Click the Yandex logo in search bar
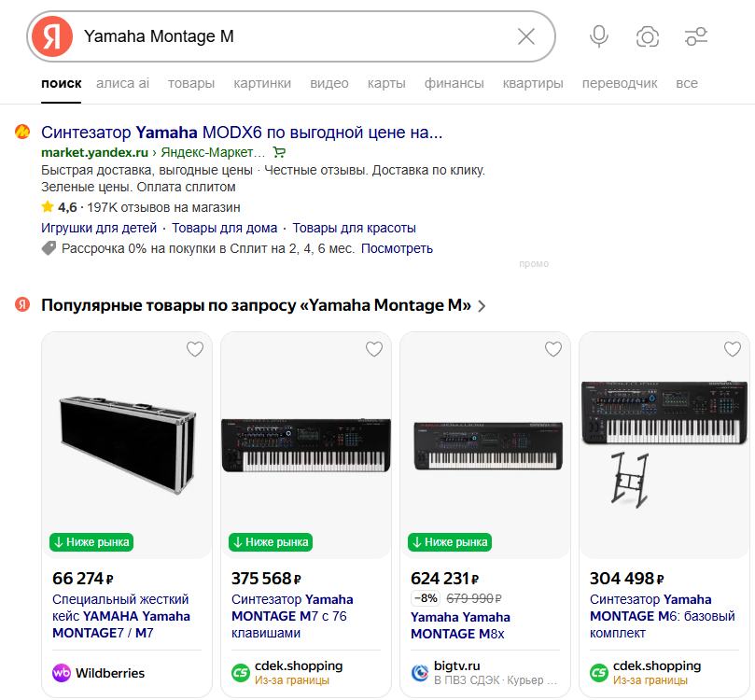Screen dimensions: 755x700 point(52,36)
